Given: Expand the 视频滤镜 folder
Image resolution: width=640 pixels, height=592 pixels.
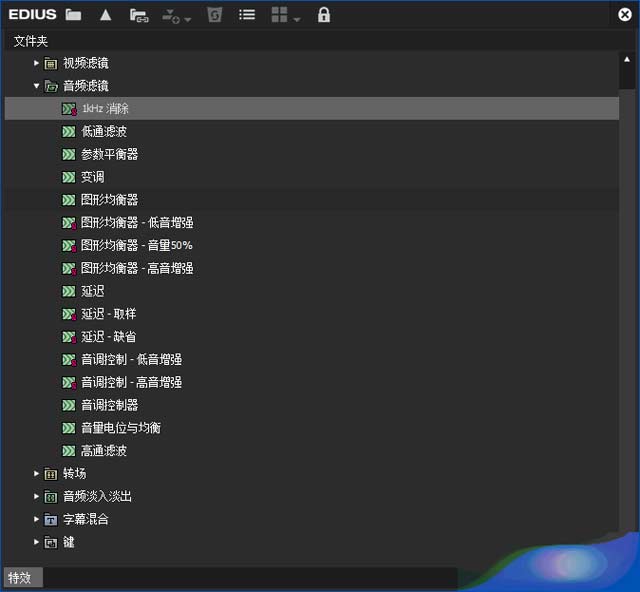Looking at the screenshot, I should [x=36, y=63].
